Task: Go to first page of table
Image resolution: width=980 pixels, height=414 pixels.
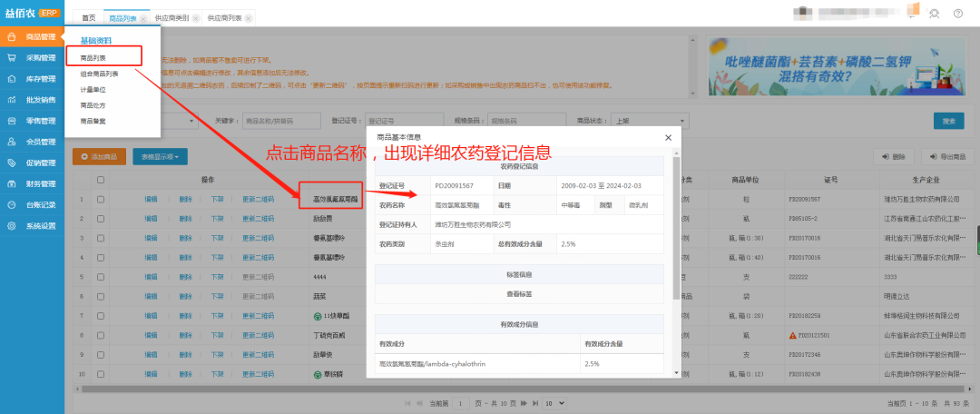Action: click(408, 403)
